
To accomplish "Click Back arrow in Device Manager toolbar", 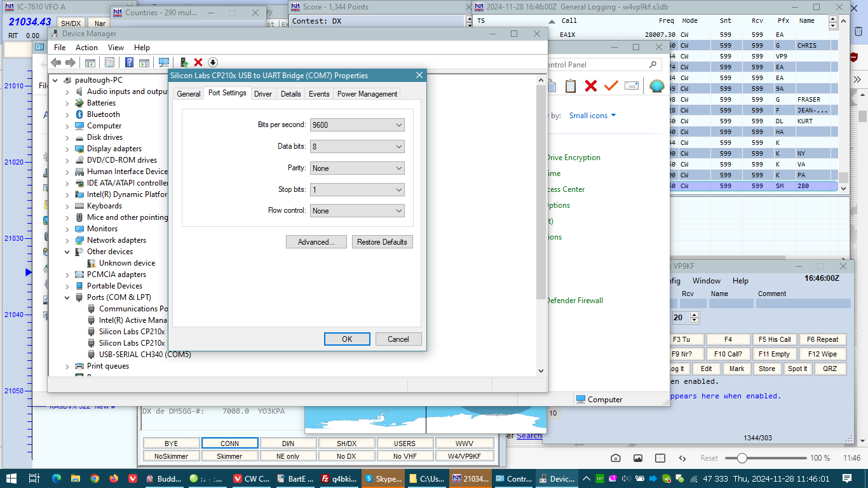I will (x=56, y=62).
